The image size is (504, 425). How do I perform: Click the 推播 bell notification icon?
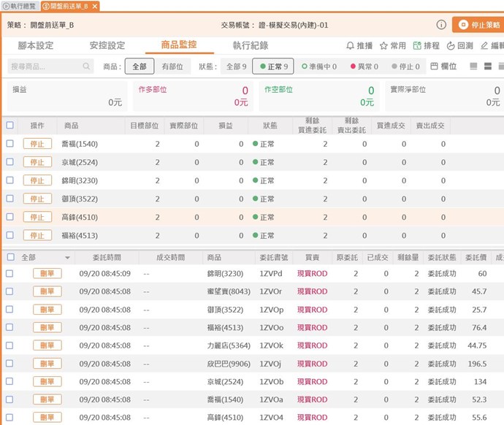click(x=351, y=46)
